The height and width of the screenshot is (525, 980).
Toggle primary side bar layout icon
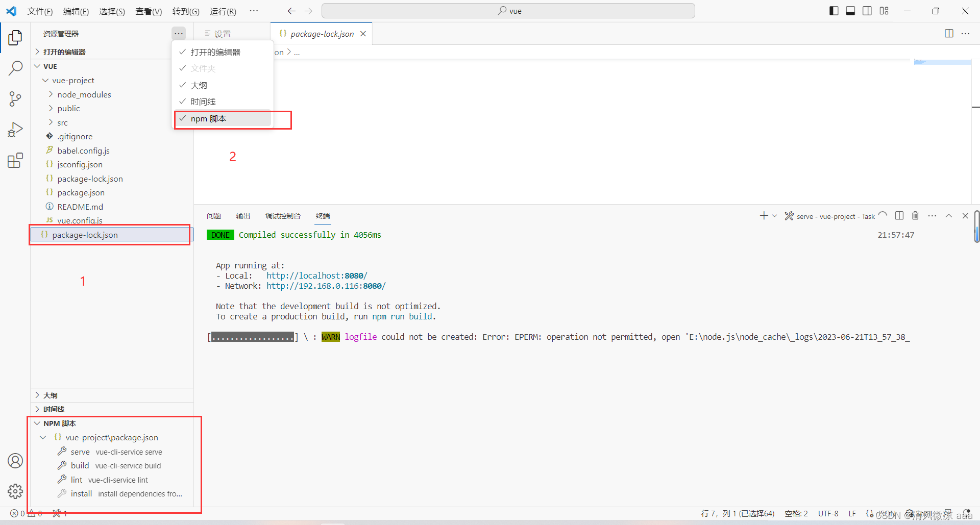[x=834, y=11]
